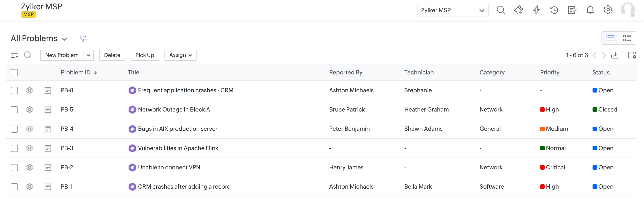Image resolution: width=644 pixels, height=198 pixels.
Task: Expand the Assign dropdown button
Action: pyautogui.click(x=181, y=55)
